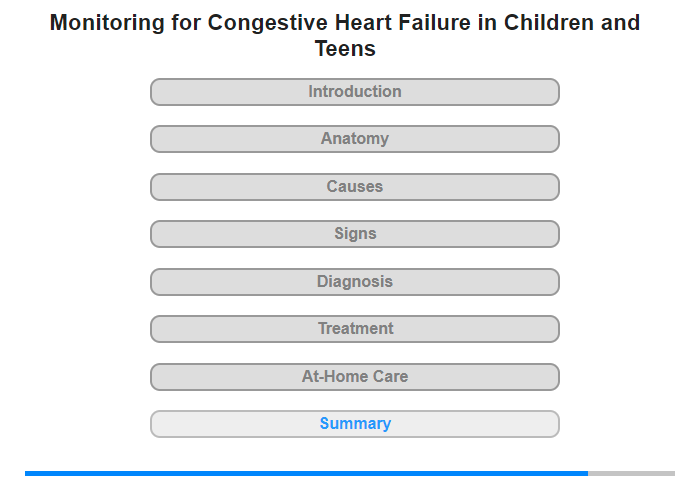Select the Causes menu item
This screenshot has height=480, width=700.
(354, 187)
